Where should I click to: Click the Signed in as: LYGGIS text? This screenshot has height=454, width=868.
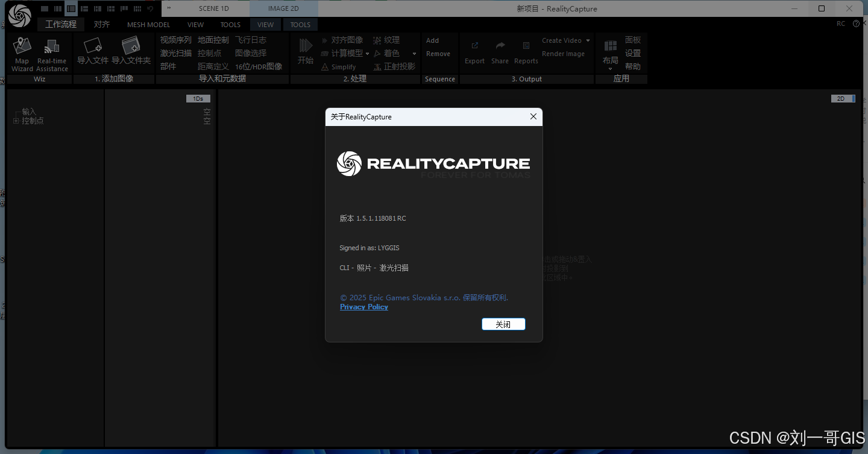370,248
